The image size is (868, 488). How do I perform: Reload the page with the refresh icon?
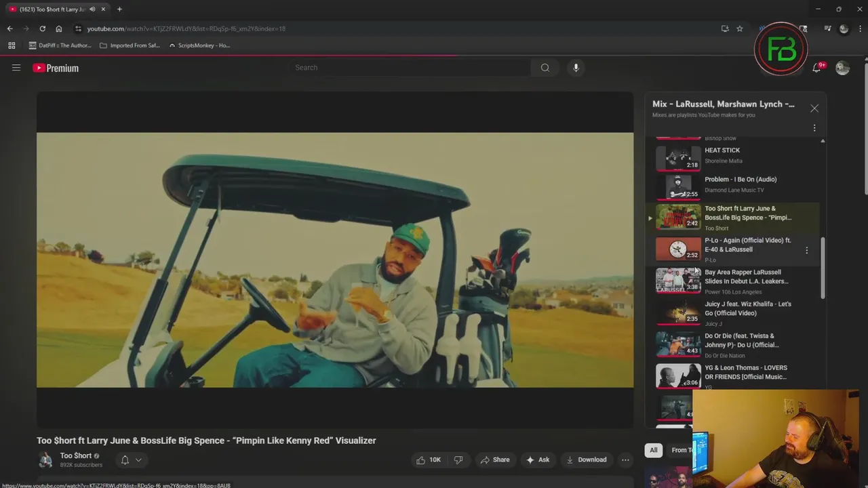(42, 28)
